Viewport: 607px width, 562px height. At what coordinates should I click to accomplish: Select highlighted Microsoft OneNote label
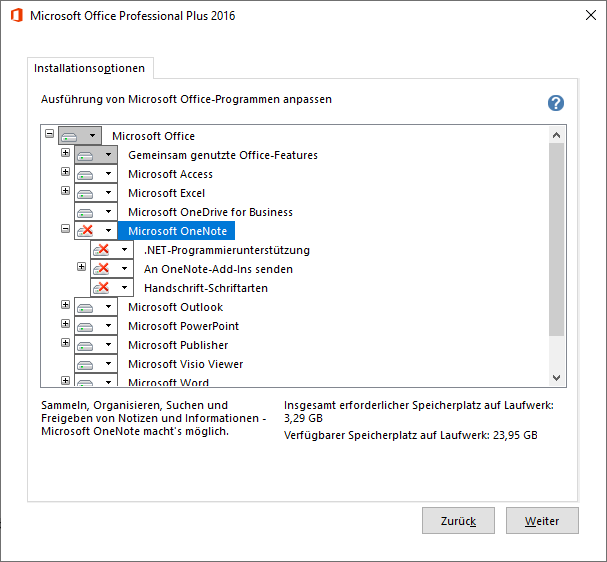pyautogui.click(x=177, y=231)
